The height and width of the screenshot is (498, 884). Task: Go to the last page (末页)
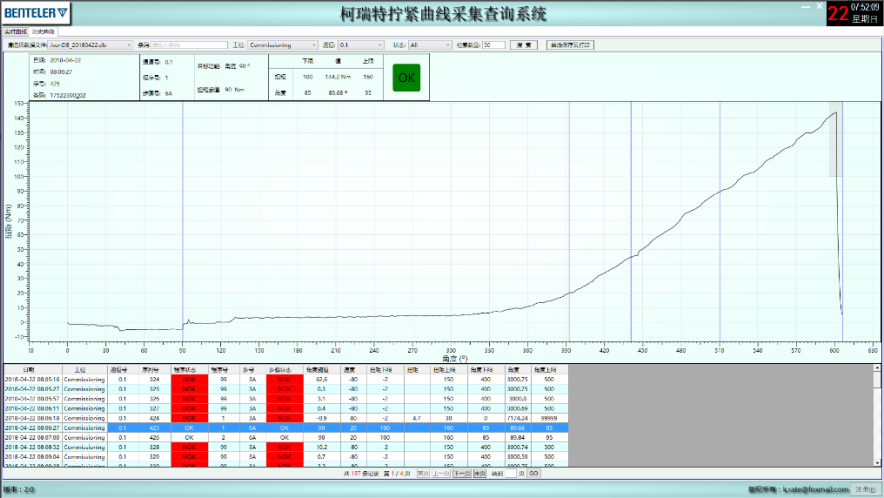[480, 474]
